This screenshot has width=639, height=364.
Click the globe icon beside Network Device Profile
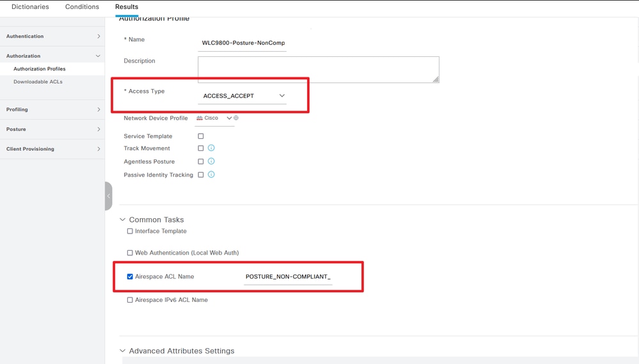pos(236,118)
